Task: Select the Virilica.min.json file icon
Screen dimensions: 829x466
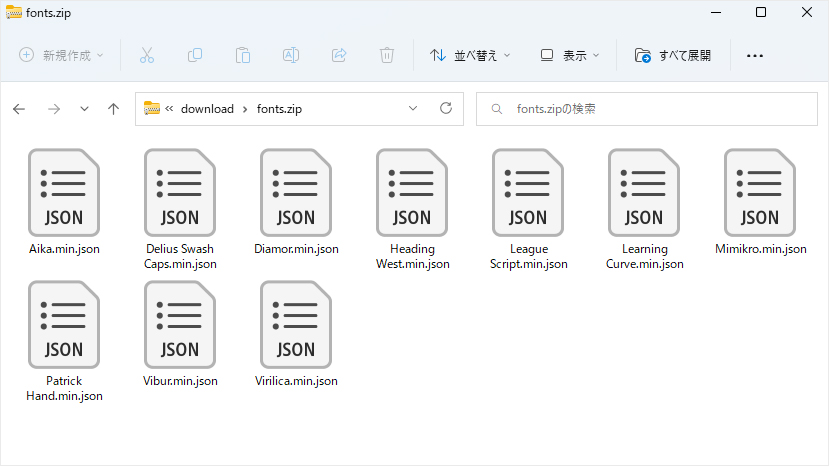Action: click(x=296, y=325)
